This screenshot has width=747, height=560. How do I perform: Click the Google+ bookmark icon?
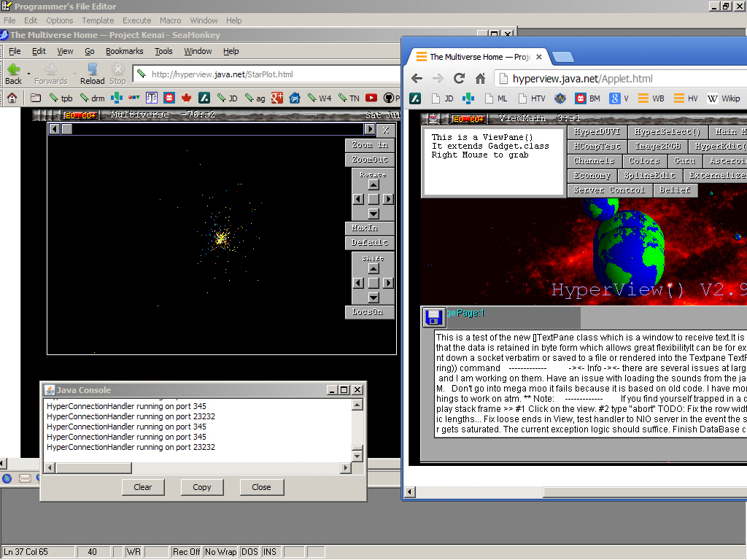pyautogui.click(x=277, y=98)
